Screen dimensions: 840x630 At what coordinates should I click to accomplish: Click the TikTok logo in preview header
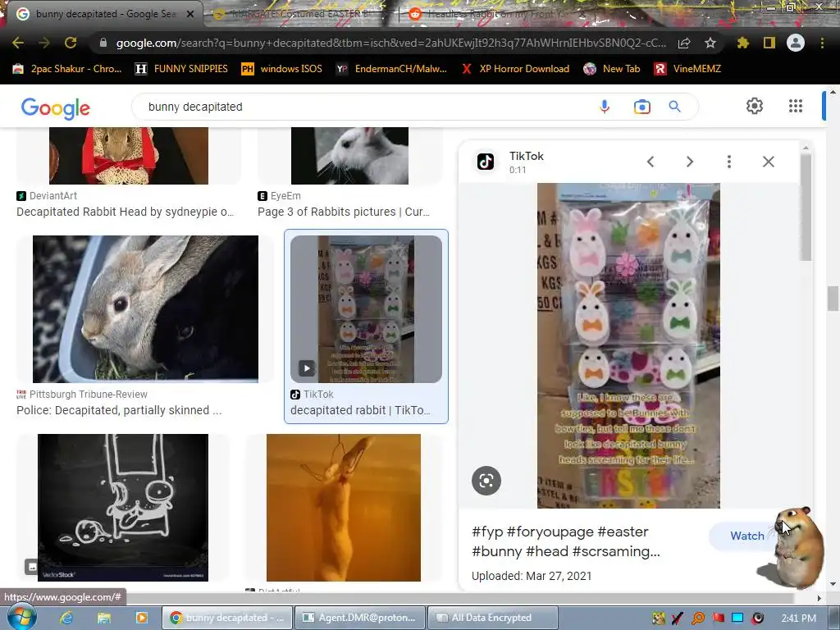[x=486, y=162]
